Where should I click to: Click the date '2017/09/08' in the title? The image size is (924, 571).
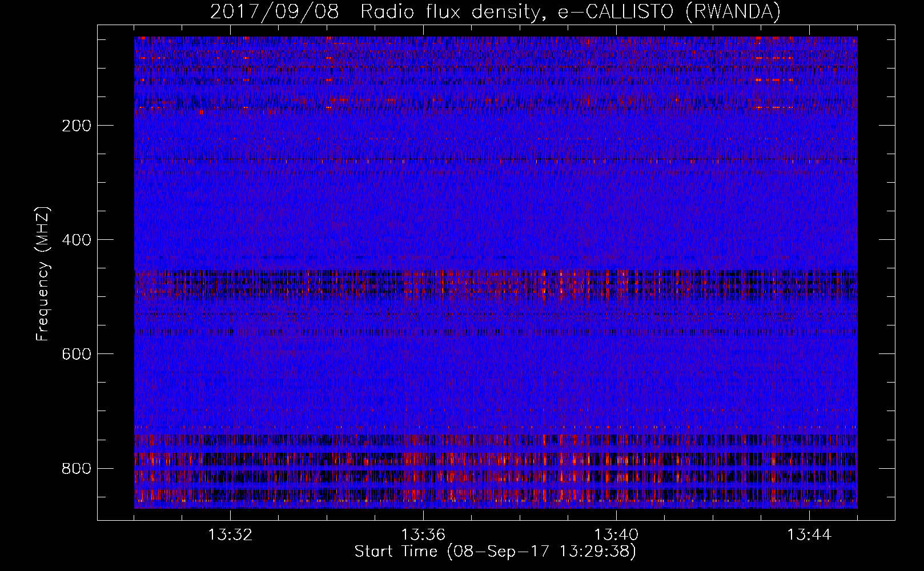click(x=275, y=12)
